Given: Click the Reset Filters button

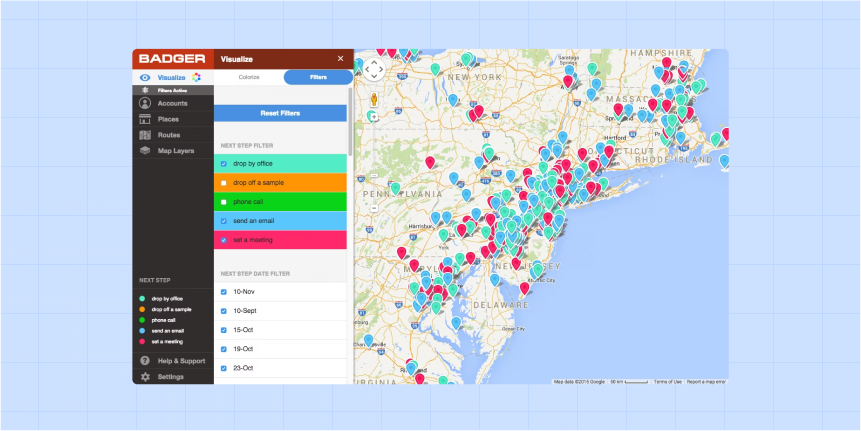Looking at the screenshot, I should pyautogui.click(x=280, y=113).
